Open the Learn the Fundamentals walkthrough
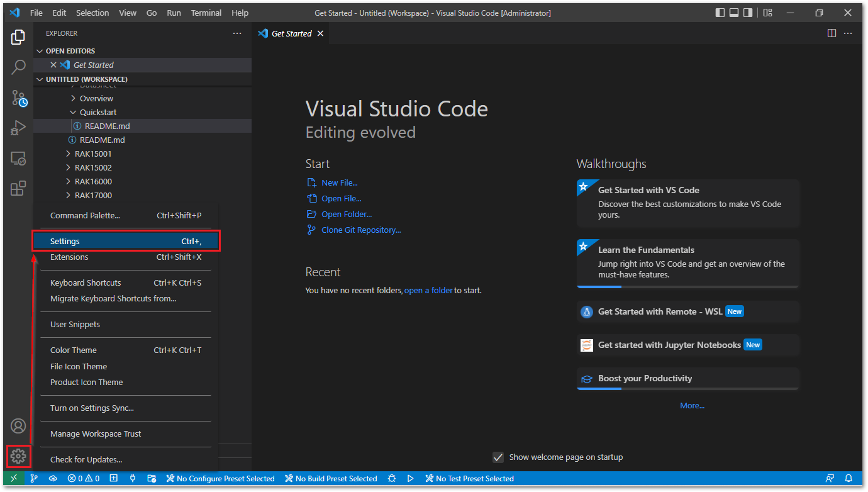The width and height of the screenshot is (868, 492). click(688, 264)
